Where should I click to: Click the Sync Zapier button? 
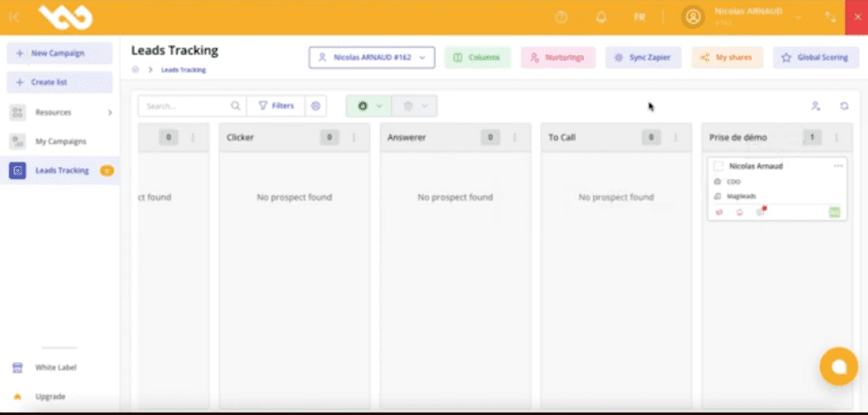pos(643,58)
